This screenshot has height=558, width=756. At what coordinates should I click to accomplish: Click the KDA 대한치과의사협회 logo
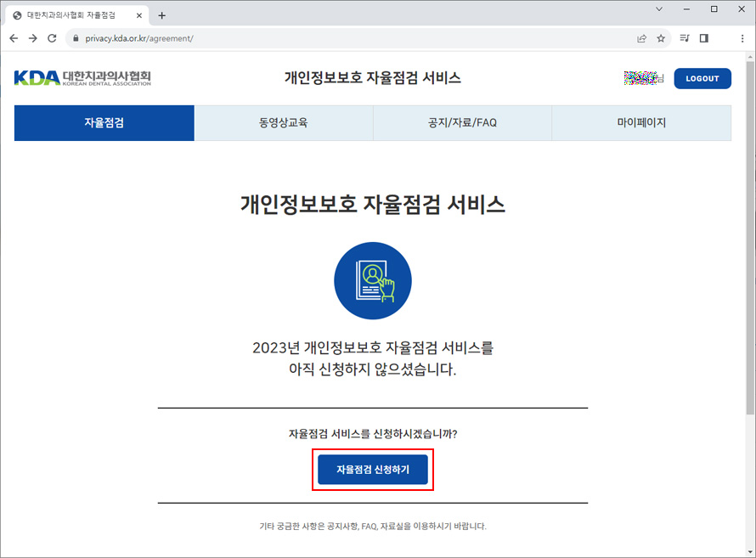click(82, 78)
